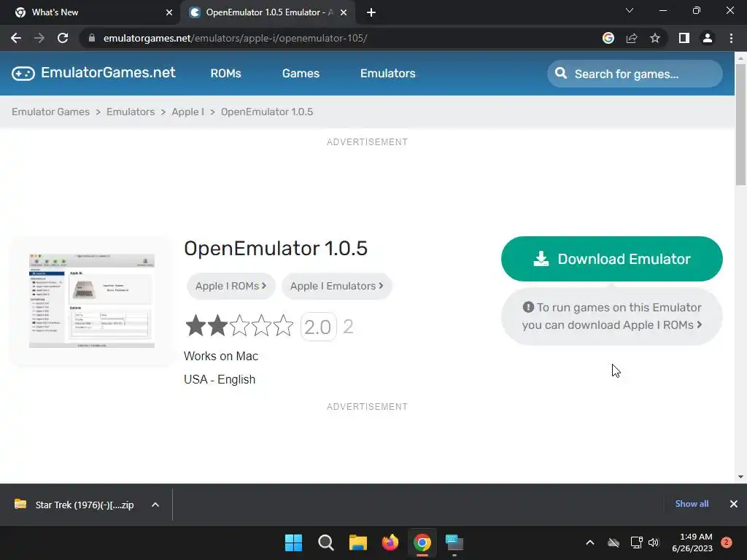View site lock information icon
The width and height of the screenshot is (747, 560).
(92, 38)
